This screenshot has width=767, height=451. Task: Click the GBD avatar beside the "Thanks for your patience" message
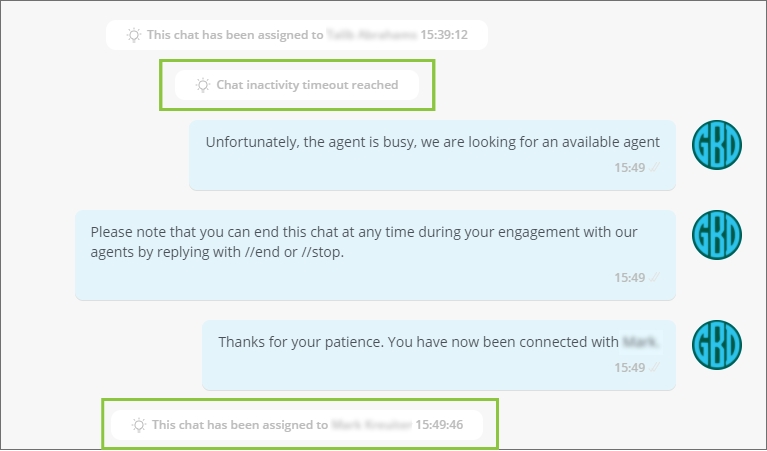(717, 346)
